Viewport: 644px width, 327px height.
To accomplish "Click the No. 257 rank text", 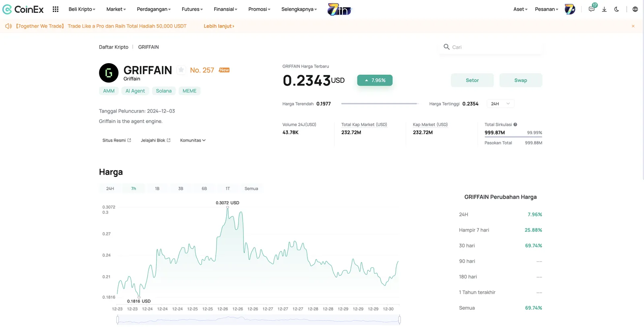I will (202, 70).
